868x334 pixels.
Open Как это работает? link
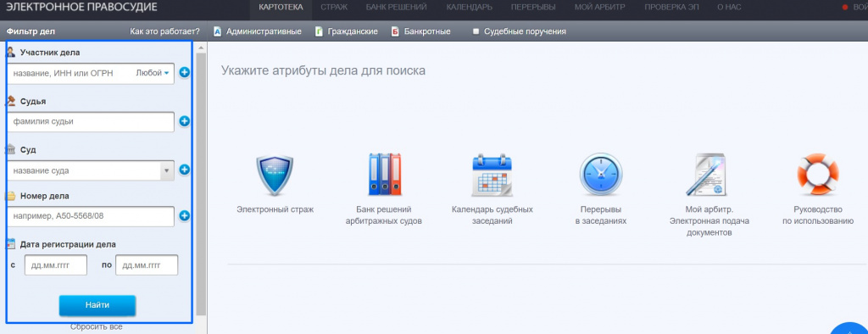(165, 31)
